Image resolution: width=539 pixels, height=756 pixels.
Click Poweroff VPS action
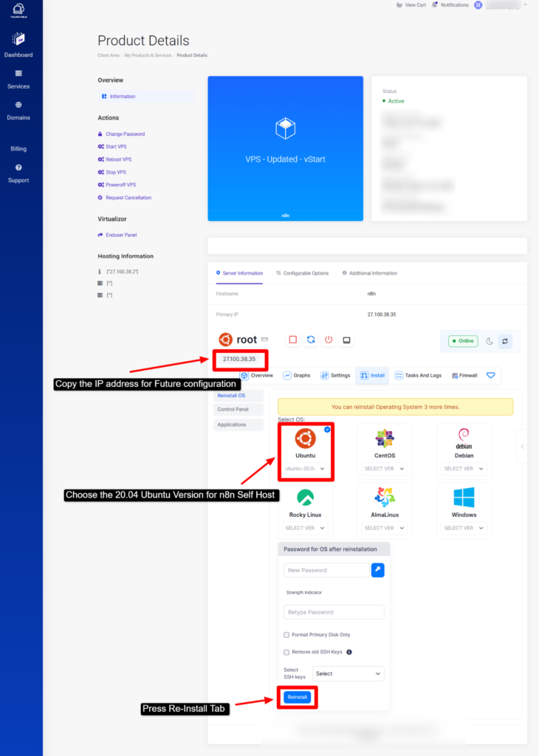(x=117, y=185)
